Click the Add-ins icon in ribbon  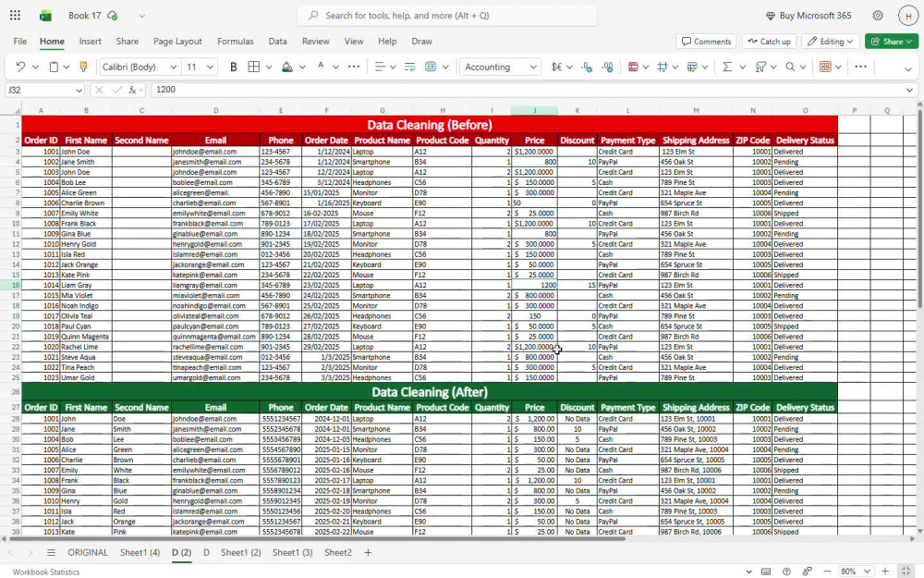[825, 67]
